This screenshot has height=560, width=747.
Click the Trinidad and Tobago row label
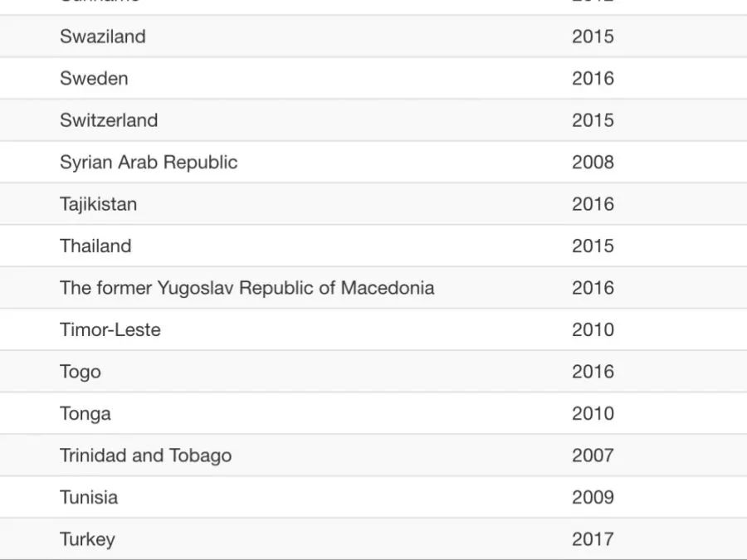(145, 455)
